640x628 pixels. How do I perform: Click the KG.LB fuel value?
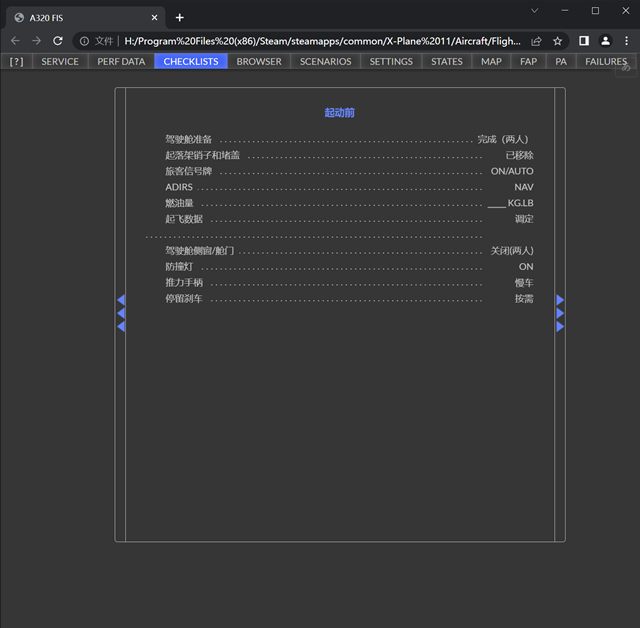pos(511,203)
